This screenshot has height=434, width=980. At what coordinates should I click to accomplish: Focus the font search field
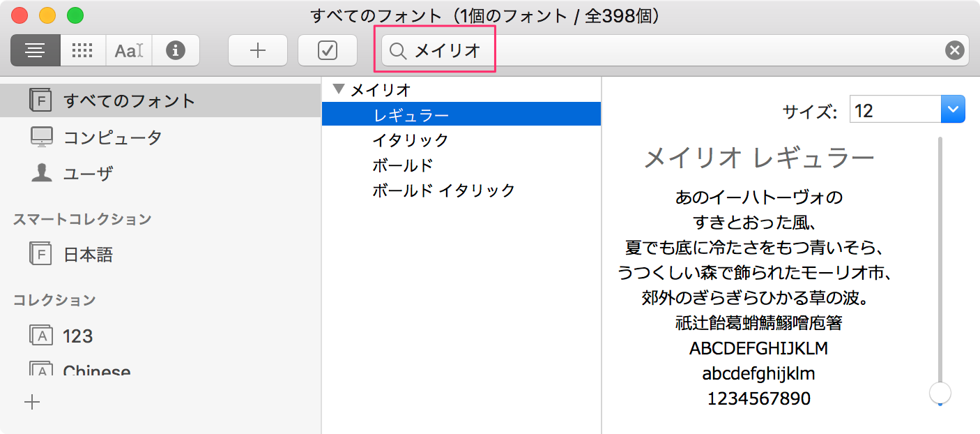coord(675,50)
